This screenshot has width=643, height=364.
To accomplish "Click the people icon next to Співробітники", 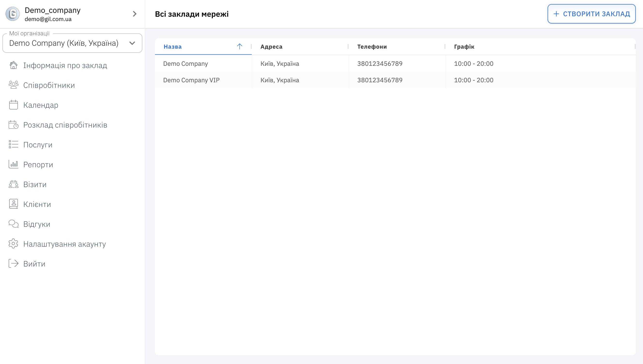I will click(14, 85).
